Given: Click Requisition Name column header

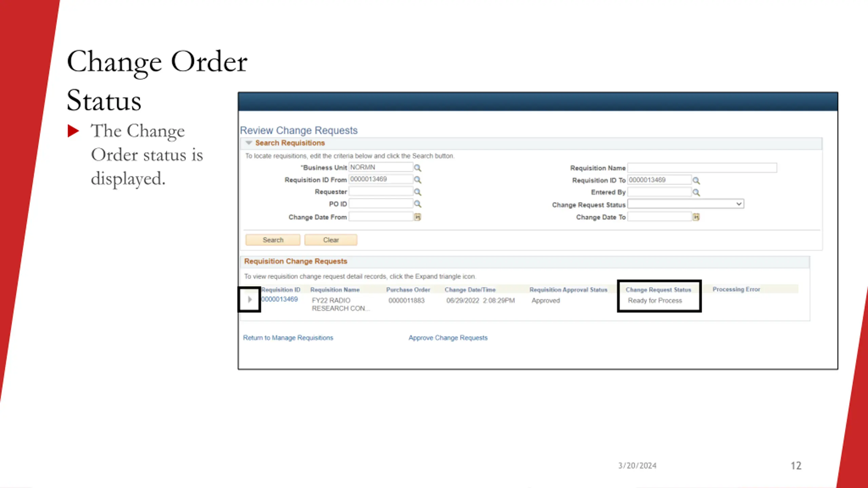Looking at the screenshot, I should click(335, 290).
